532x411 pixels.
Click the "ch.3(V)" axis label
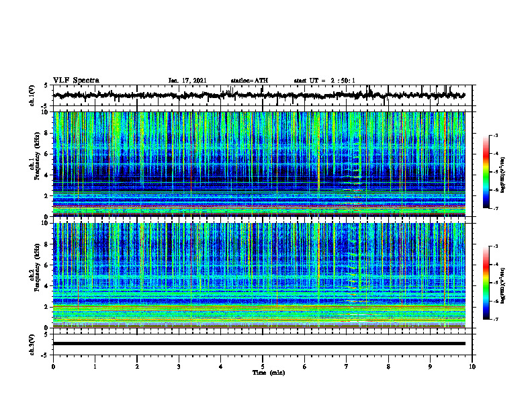(32, 345)
